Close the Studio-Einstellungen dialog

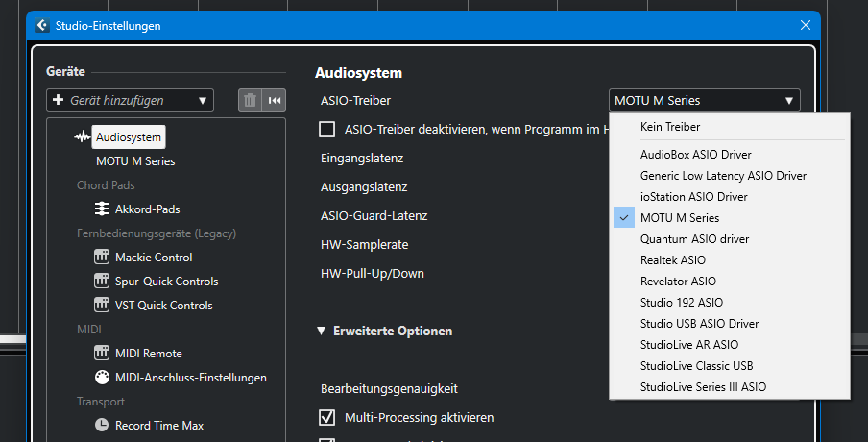806,26
